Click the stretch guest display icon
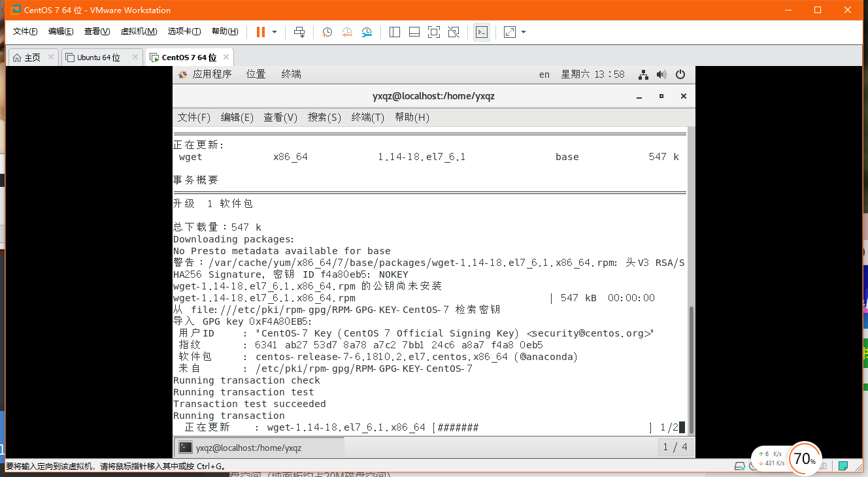 (x=510, y=32)
